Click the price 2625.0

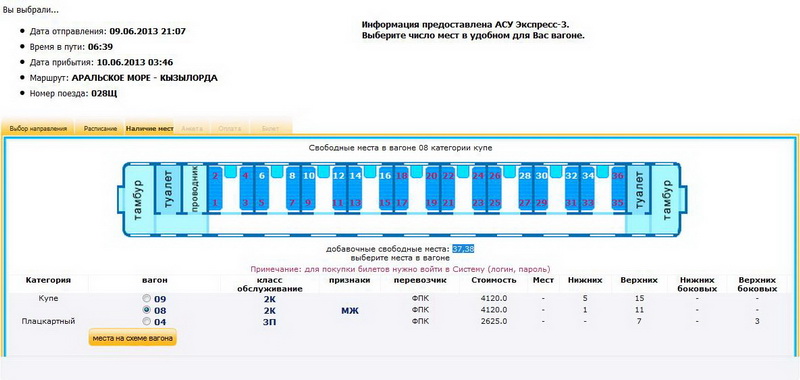coord(495,321)
